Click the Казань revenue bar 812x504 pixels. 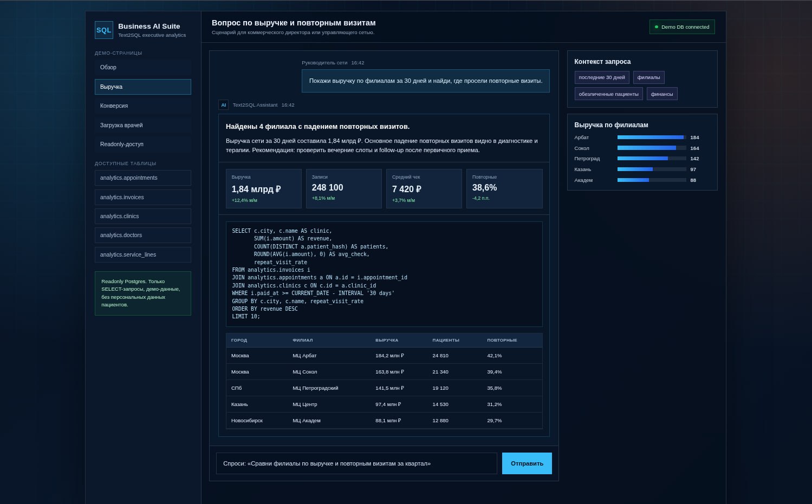click(652, 169)
